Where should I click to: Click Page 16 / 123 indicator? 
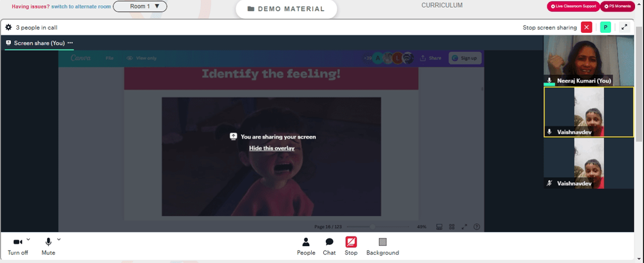(x=328, y=226)
